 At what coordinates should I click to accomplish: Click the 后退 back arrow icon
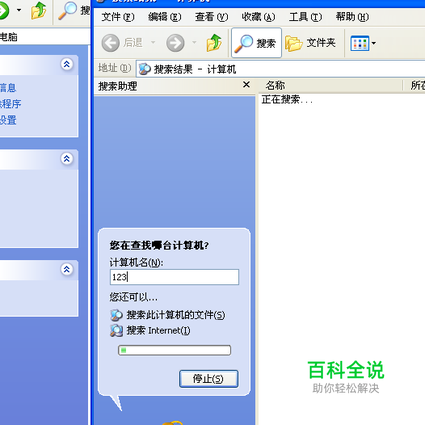[x=110, y=43]
